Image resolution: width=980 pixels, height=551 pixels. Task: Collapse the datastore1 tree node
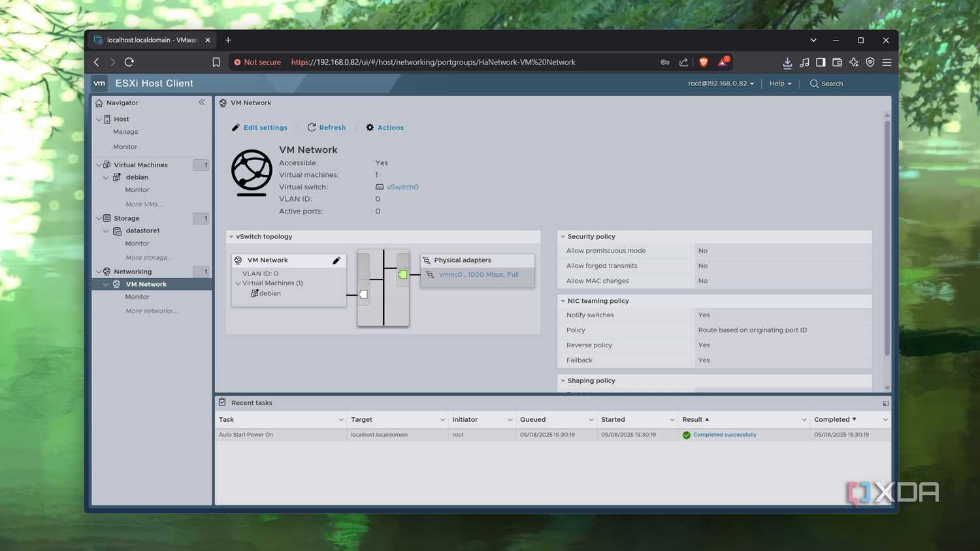click(x=106, y=231)
